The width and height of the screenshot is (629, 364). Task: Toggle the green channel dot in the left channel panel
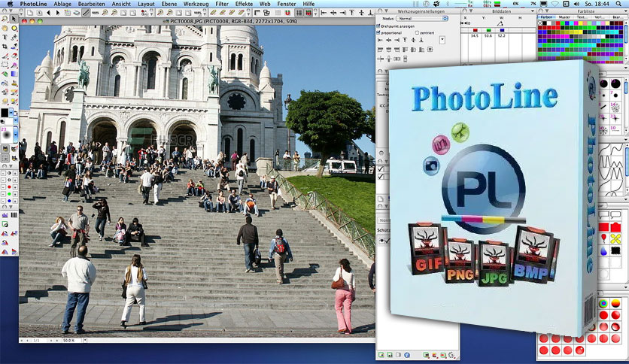(9, 194)
